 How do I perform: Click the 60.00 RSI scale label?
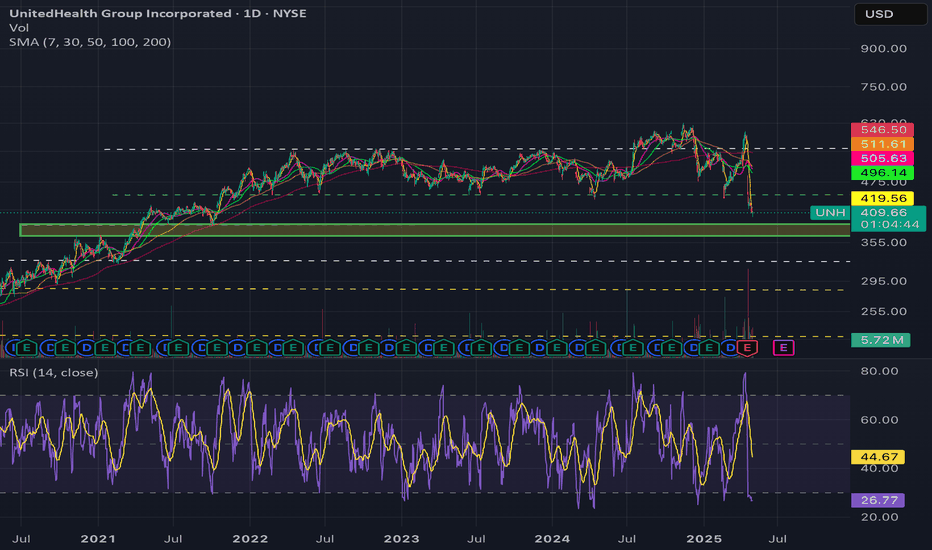click(879, 420)
